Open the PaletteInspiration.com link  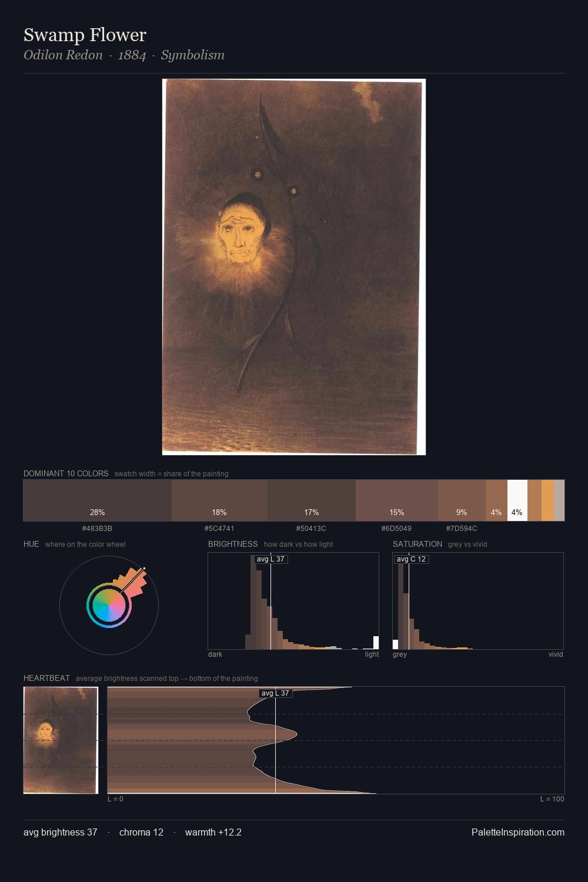tap(518, 832)
